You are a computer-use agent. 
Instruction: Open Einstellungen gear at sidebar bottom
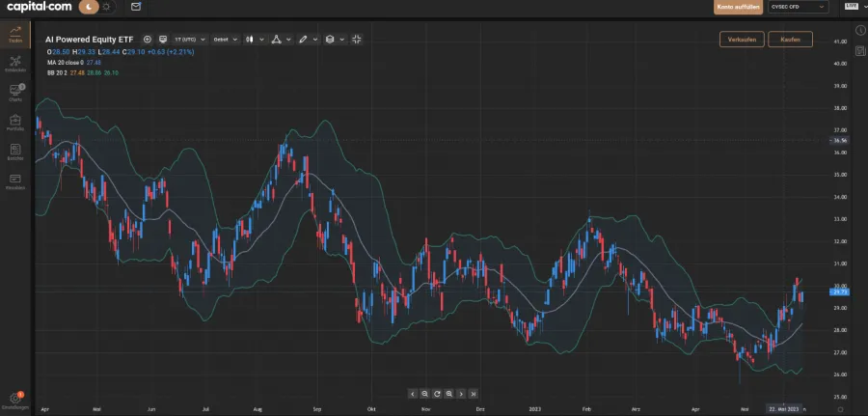[x=15, y=402]
